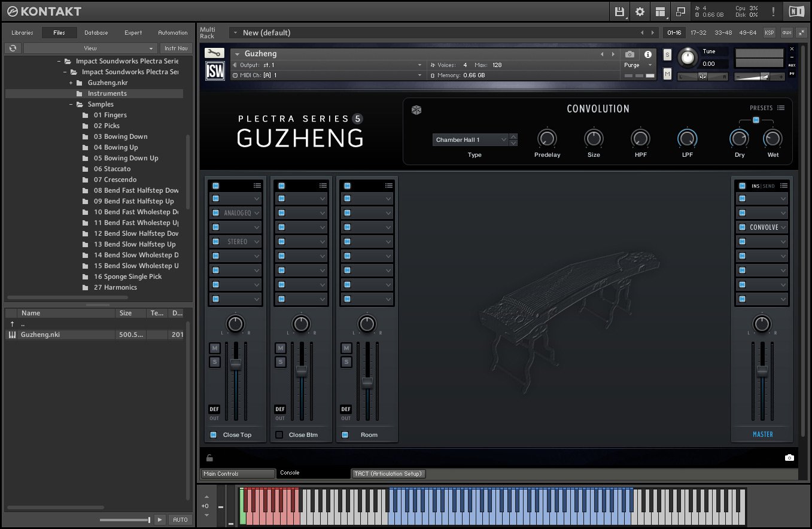Solo the Close Btm channel
Screen dimensions: 812x529
tap(280, 362)
